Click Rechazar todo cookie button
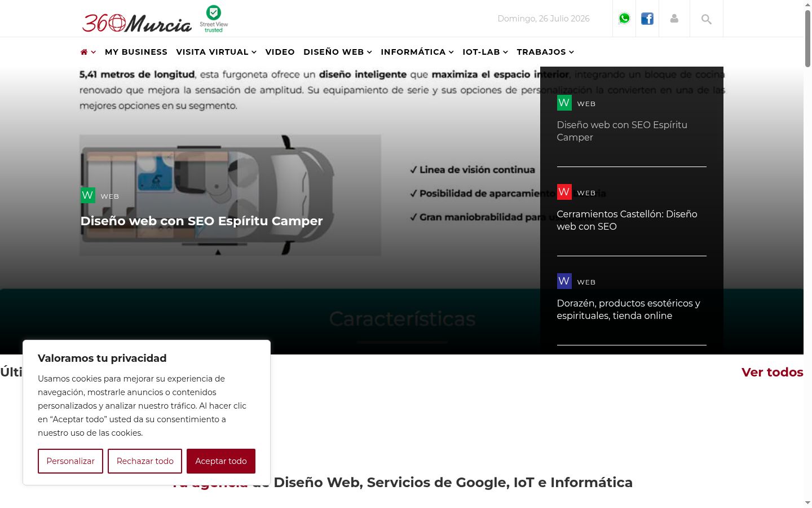 pos(145,461)
